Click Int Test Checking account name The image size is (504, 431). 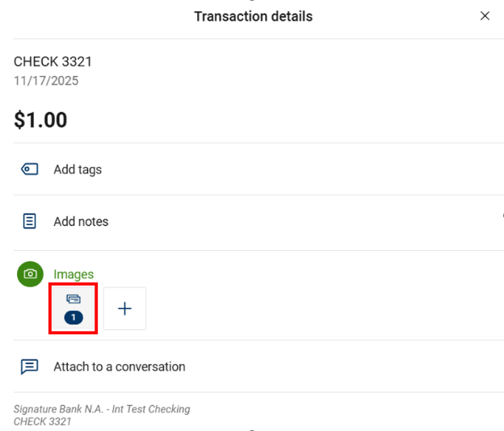pyautogui.click(x=149, y=409)
